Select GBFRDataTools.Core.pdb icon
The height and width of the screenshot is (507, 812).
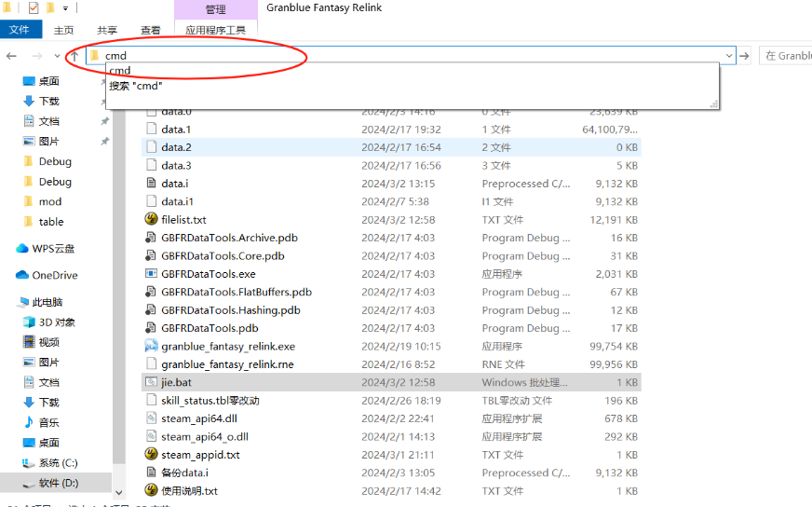pyautogui.click(x=151, y=255)
